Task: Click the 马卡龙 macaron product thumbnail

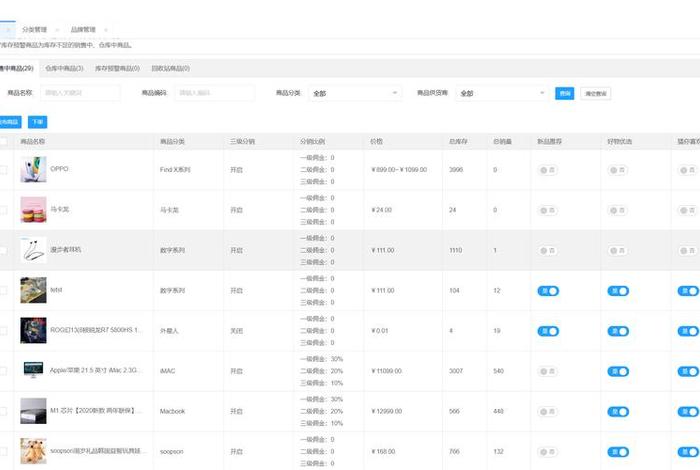Action: click(33, 210)
